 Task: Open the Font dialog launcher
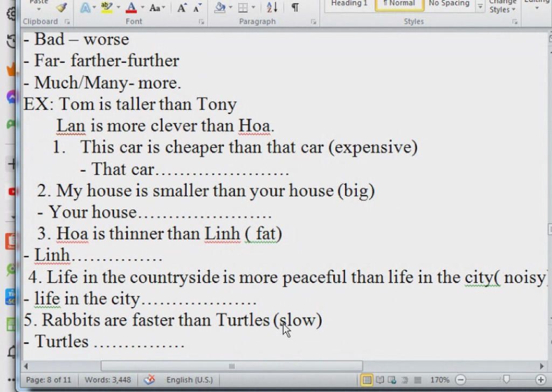click(202, 22)
